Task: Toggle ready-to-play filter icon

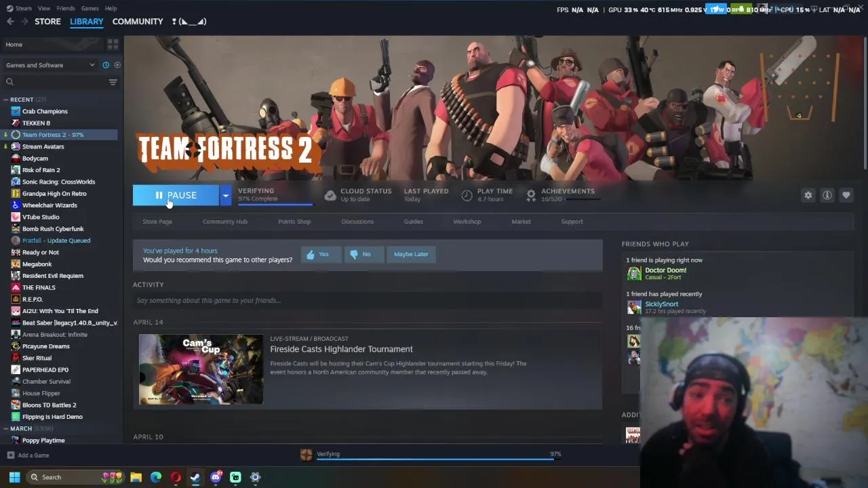Action: [x=117, y=65]
